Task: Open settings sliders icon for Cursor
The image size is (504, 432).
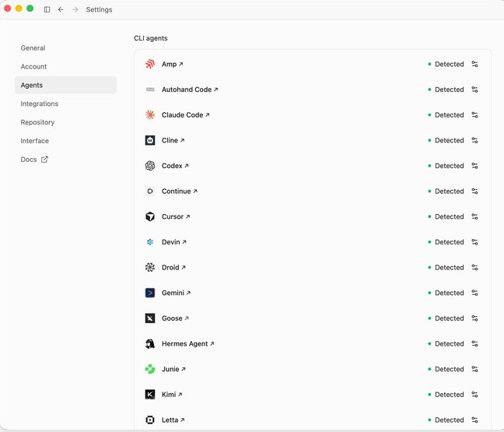Action: click(474, 216)
